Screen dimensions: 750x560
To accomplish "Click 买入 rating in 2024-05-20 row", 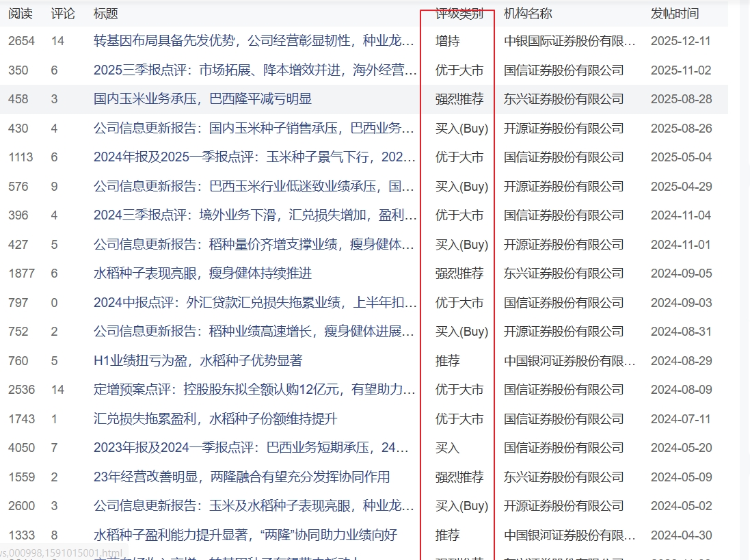I will pos(447,448).
